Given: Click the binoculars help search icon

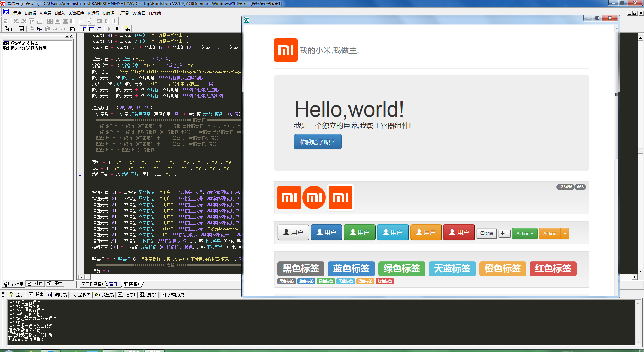Looking at the screenshot, I should (x=127, y=29).
